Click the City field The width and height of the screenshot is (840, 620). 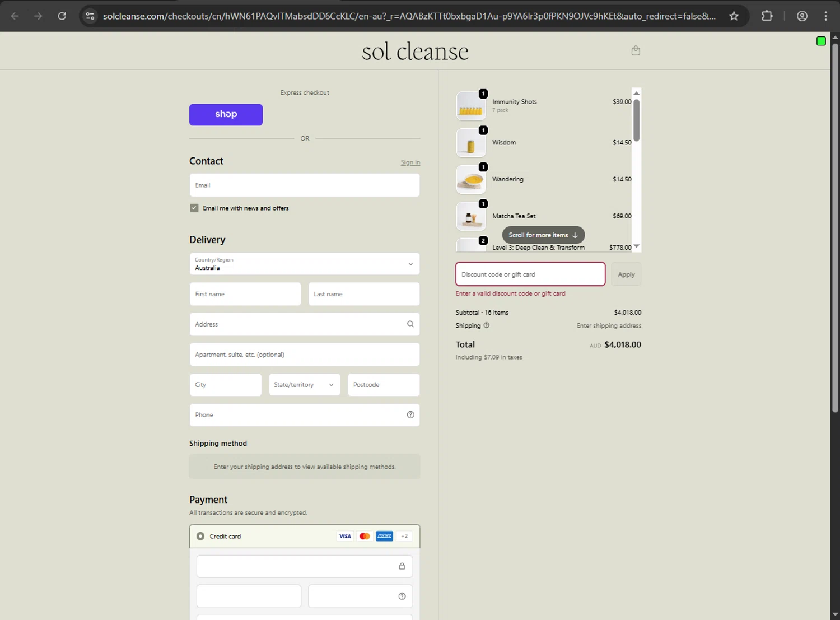point(226,385)
